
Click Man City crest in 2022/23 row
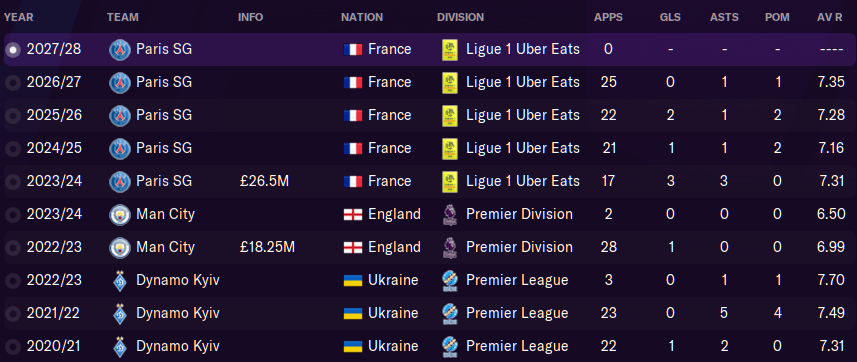click(120, 247)
